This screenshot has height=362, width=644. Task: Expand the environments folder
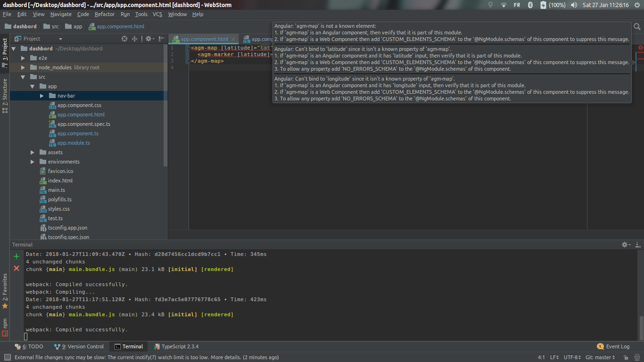pyautogui.click(x=33, y=162)
